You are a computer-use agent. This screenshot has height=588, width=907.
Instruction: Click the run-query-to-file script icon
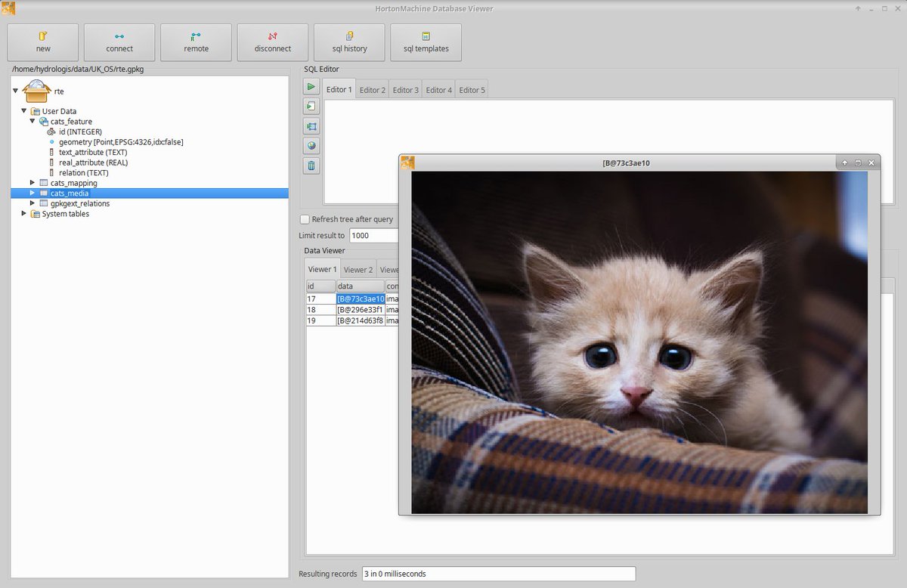[x=311, y=107]
